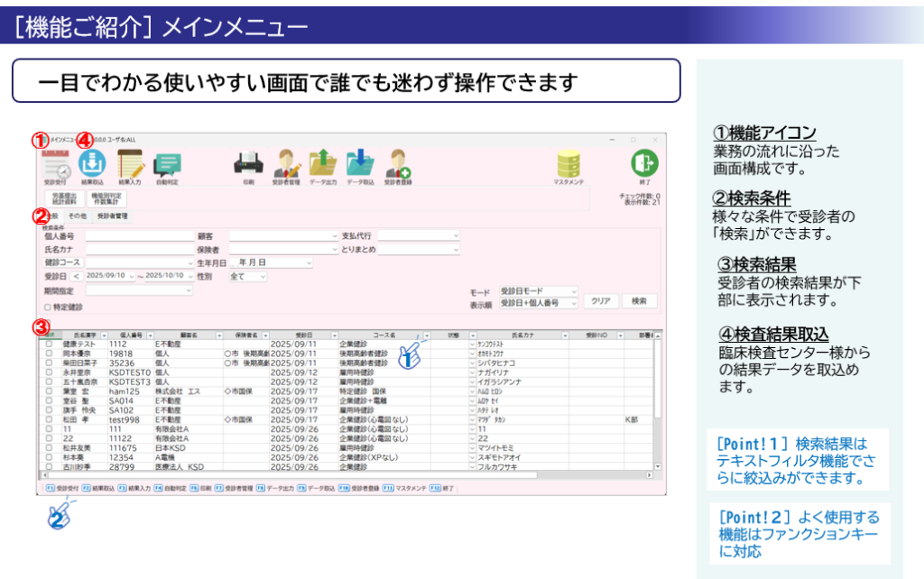Image resolution: width=924 pixels, height=579 pixels.
Task: Open the マスタメンテ database icon
Action: coord(568,167)
